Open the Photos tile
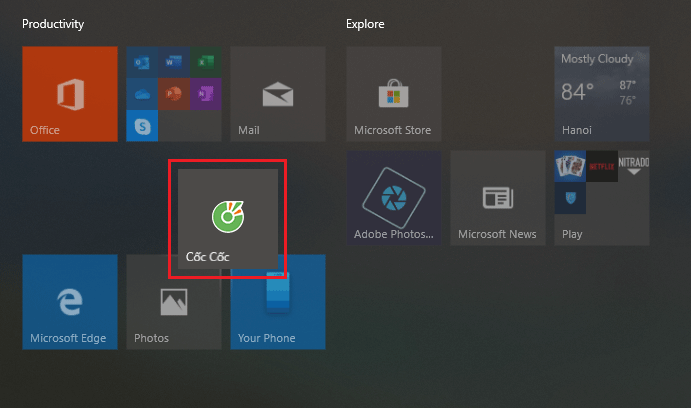 [x=174, y=302]
